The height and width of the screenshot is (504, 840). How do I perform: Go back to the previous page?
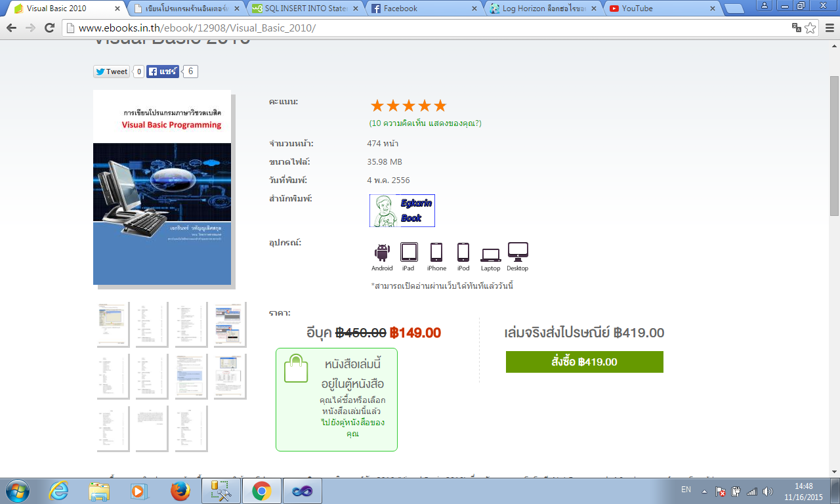(12, 28)
